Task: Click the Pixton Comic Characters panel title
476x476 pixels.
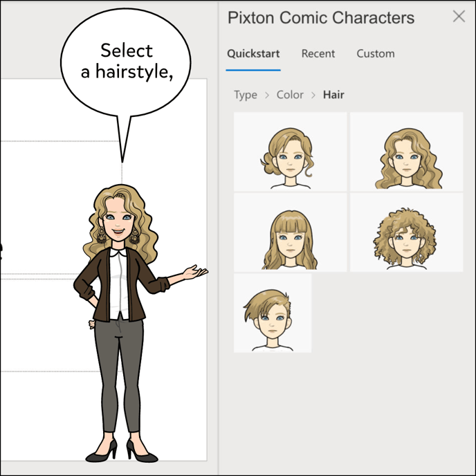Action: tap(321, 18)
